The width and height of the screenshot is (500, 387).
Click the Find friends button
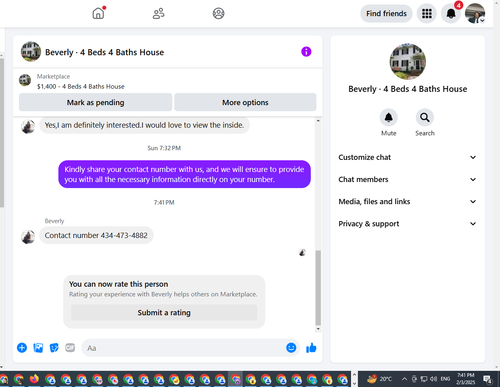pyautogui.click(x=386, y=14)
